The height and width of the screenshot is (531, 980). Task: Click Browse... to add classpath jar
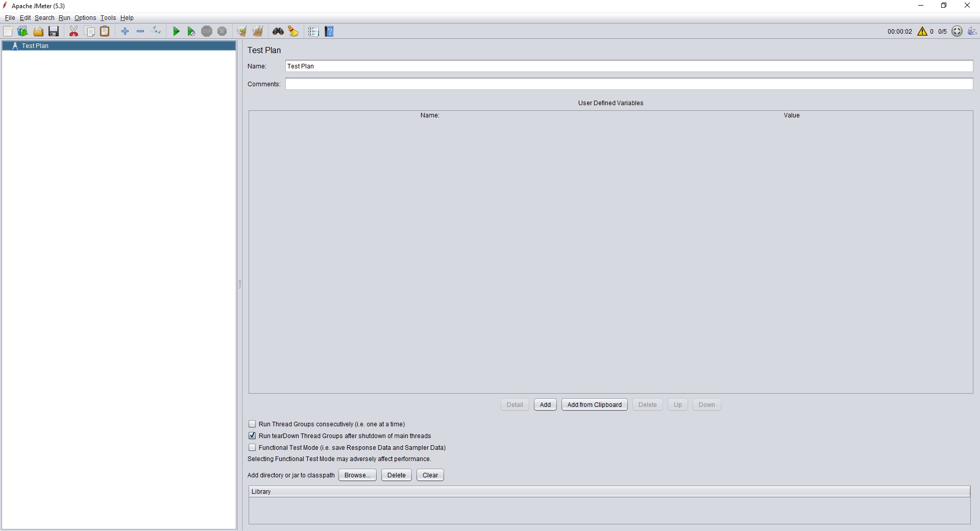tap(357, 475)
